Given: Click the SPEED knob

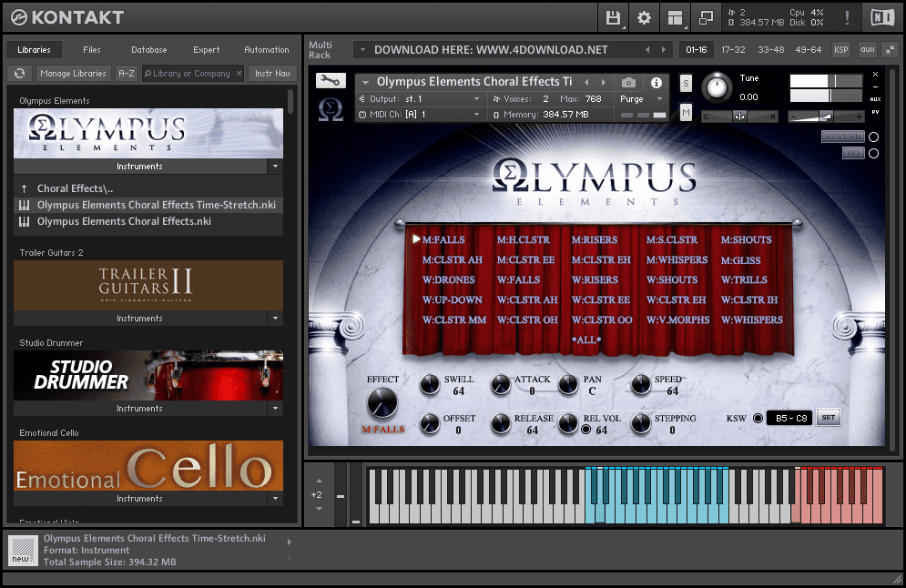Looking at the screenshot, I should (x=640, y=384).
